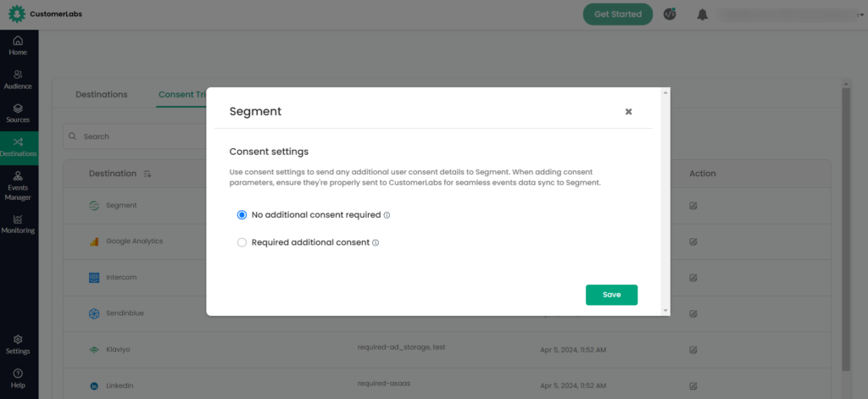Click info icon beside Required additional consent
This screenshot has width=868, height=399.
(376, 242)
